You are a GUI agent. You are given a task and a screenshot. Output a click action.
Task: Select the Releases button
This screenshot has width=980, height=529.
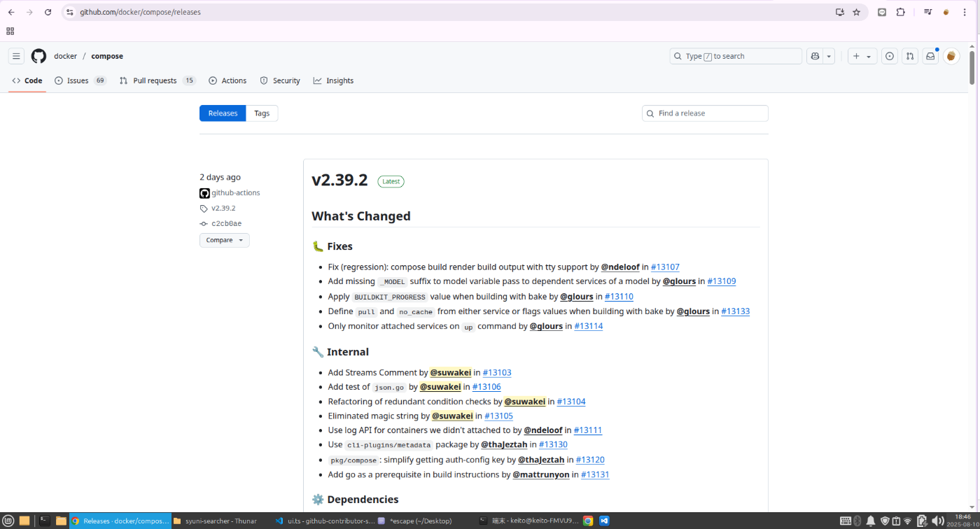[x=223, y=113]
